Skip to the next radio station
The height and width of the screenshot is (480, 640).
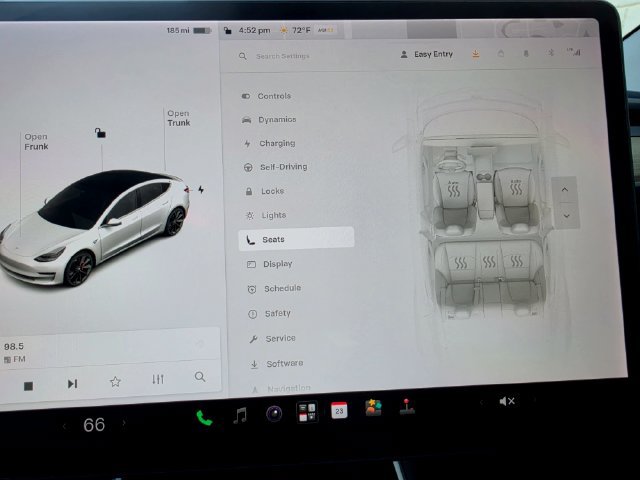click(x=72, y=384)
